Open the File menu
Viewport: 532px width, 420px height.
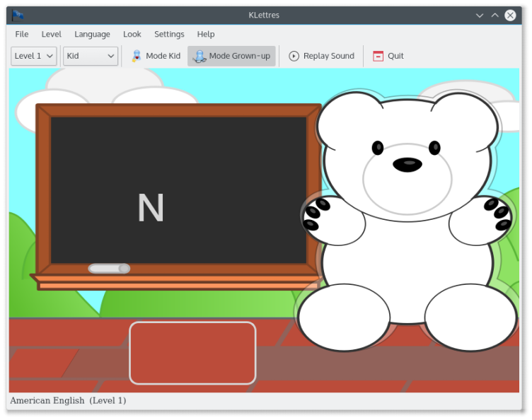[22, 34]
